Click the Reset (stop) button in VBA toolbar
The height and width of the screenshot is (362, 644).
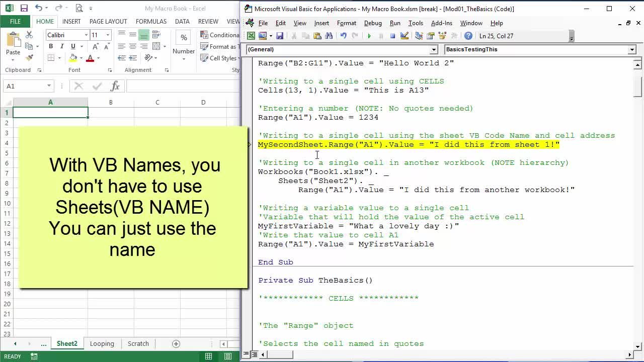coord(393,36)
